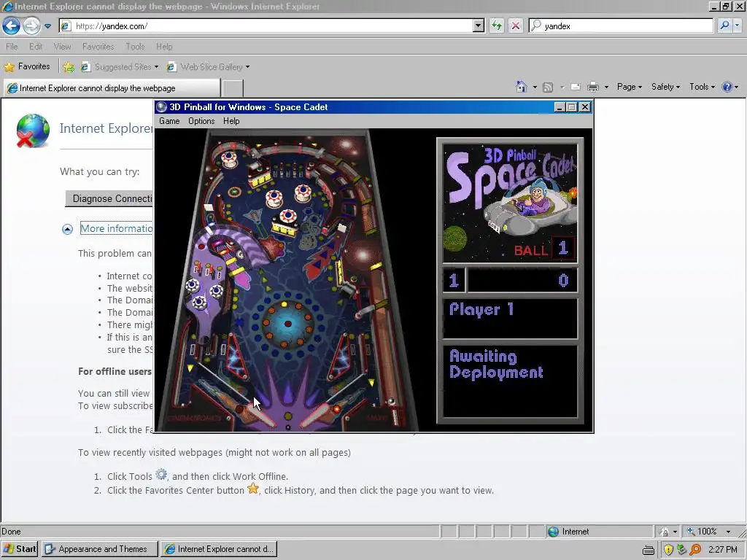Click Add to Favorites Bar star icon
Image resolution: width=747 pixels, height=560 pixels.
[x=69, y=67]
